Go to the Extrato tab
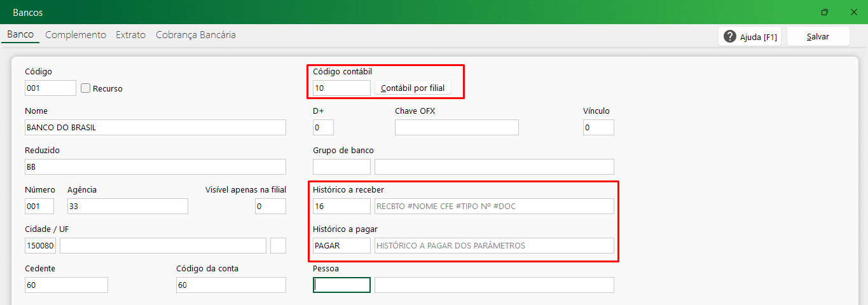The height and width of the screenshot is (305, 868). pyautogui.click(x=130, y=35)
